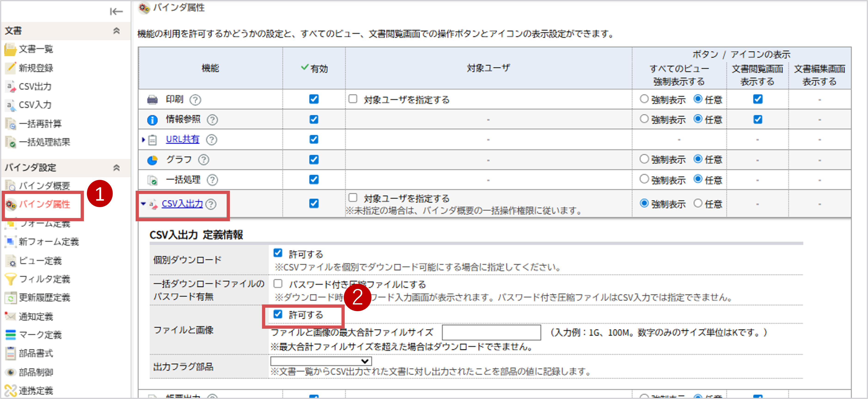Open the 出力フラグ部品 dropdown
Image resolution: width=868 pixels, height=399 pixels.
[x=321, y=361]
